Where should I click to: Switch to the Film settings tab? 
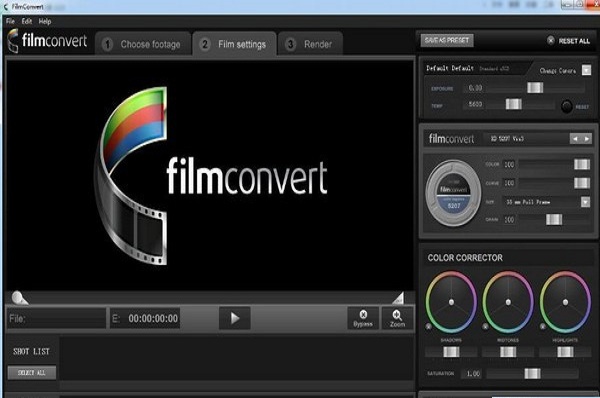(x=234, y=44)
